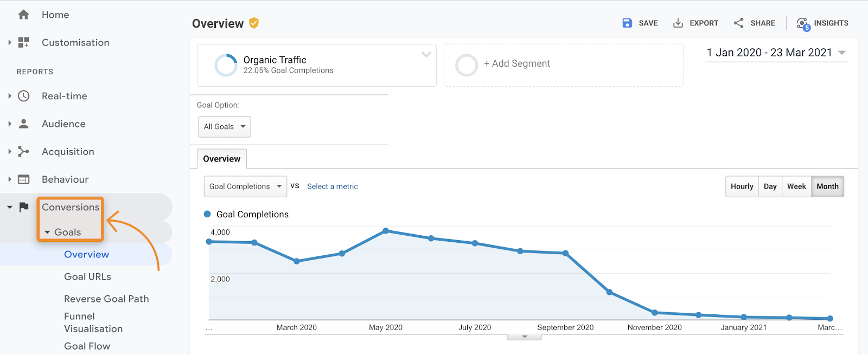
Task: Click the Real-time clock icon
Action: point(23,96)
